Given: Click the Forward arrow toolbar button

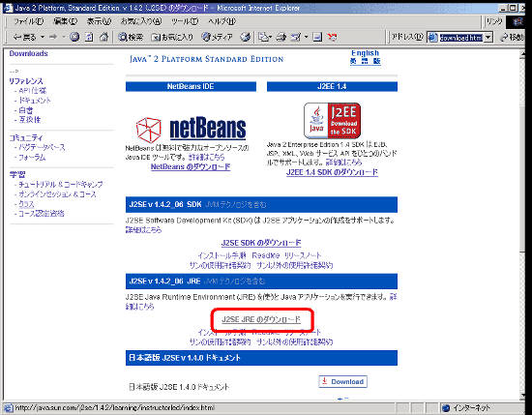Looking at the screenshot, I should (x=52, y=37).
